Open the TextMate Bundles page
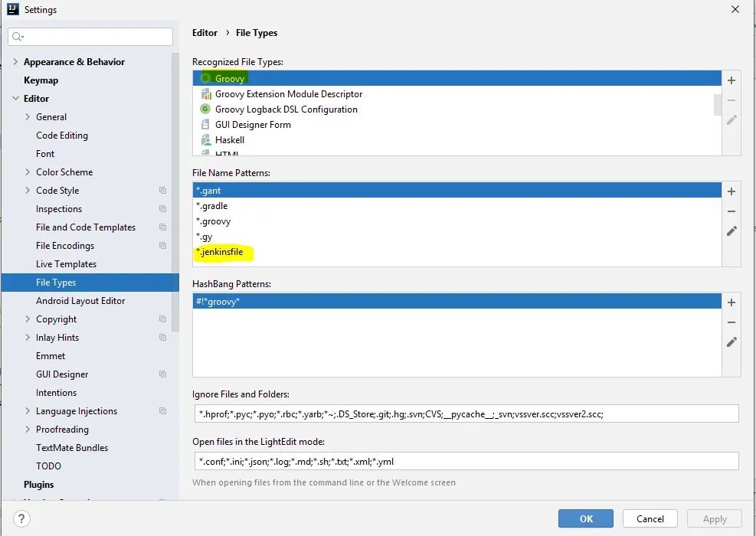The height and width of the screenshot is (536, 756). (x=72, y=447)
